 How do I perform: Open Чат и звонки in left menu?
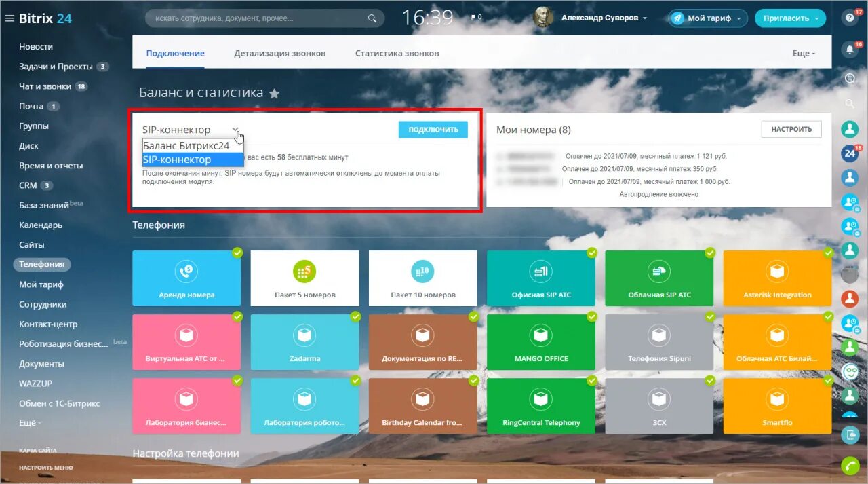point(45,86)
